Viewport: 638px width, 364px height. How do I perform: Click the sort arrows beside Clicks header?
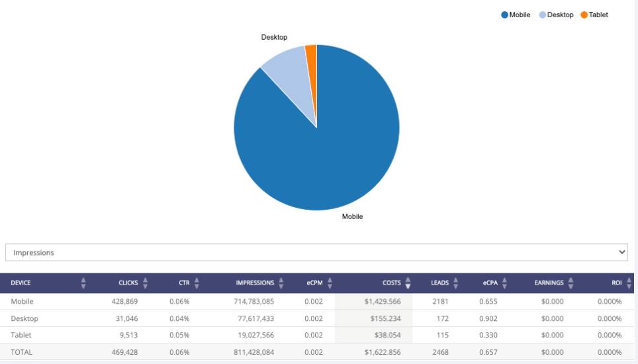(x=145, y=283)
